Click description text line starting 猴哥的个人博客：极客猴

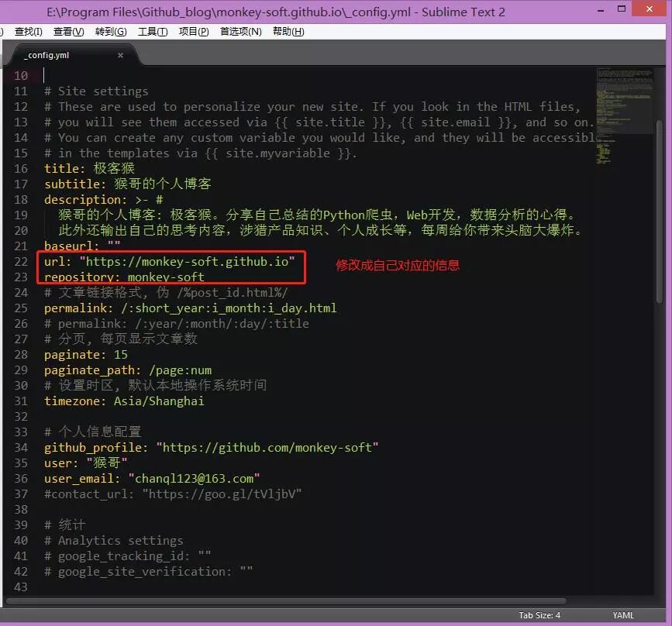[317, 215]
